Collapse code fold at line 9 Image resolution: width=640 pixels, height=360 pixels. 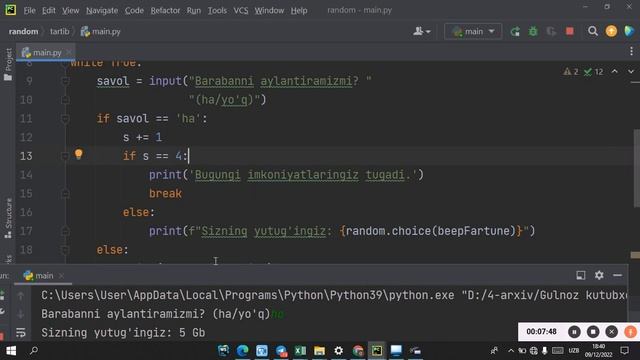point(65,81)
